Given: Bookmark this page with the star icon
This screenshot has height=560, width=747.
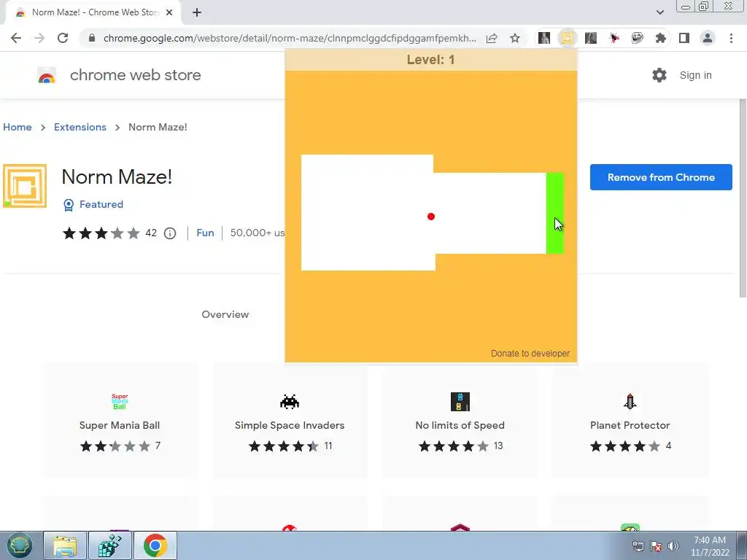Looking at the screenshot, I should click(x=515, y=38).
